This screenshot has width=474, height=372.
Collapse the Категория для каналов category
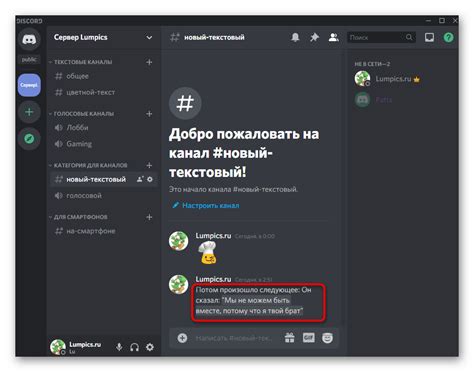88,165
